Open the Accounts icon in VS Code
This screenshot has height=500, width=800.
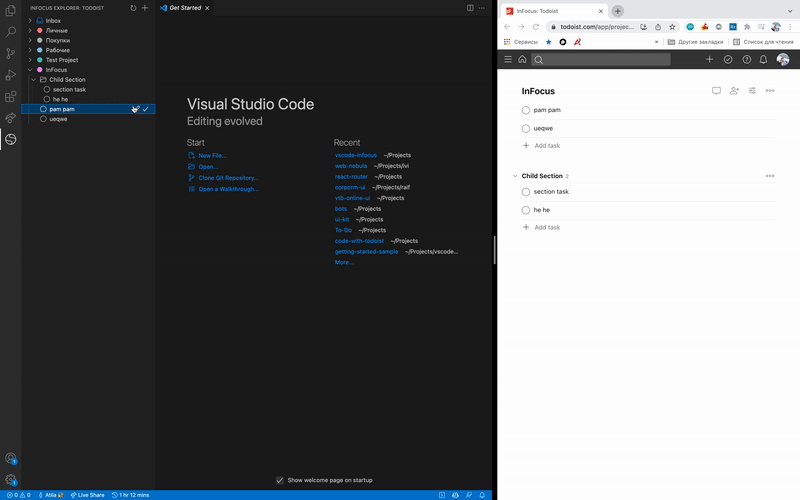tap(10, 458)
